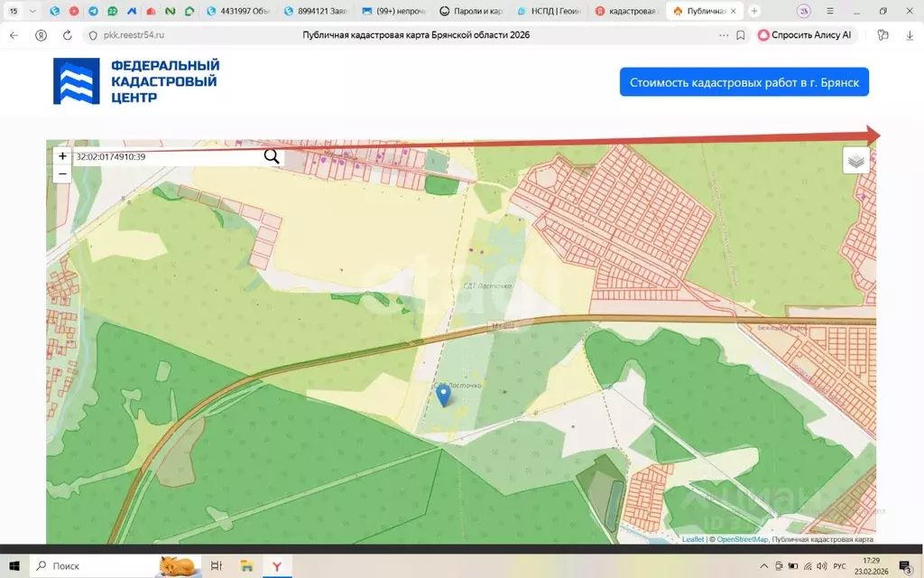This screenshot has height=578, width=924.
Task: Go back to the previous page
Action: pos(14,35)
